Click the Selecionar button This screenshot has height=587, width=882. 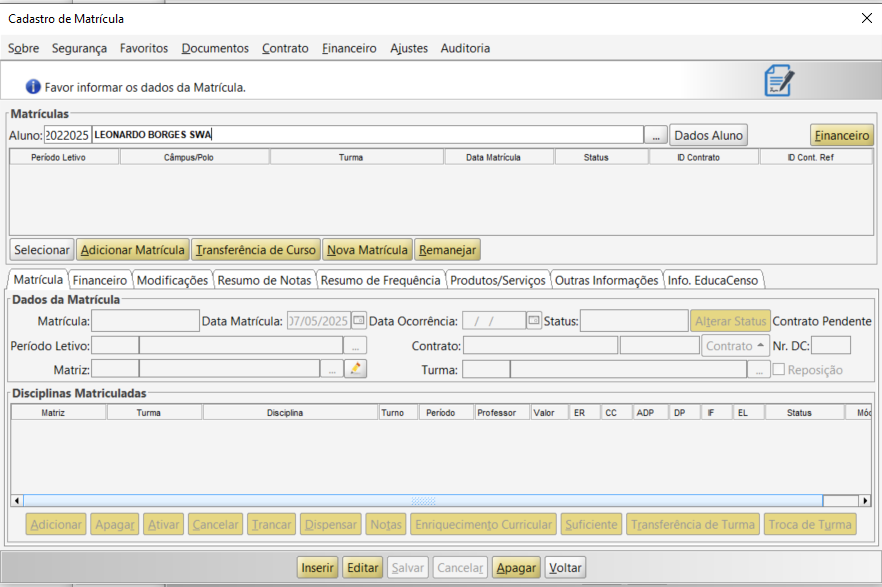[42, 250]
